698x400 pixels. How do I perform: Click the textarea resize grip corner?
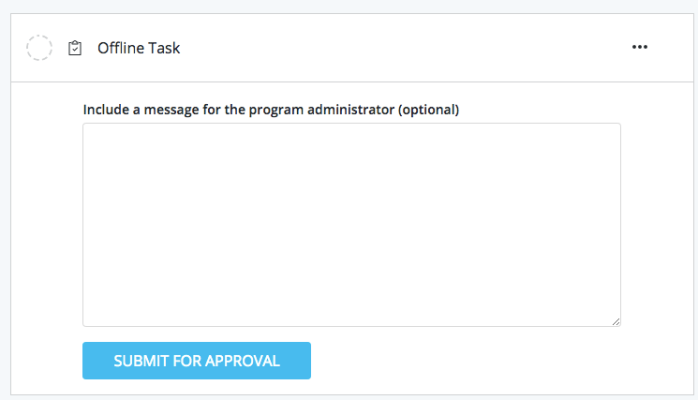(x=615, y=321)
